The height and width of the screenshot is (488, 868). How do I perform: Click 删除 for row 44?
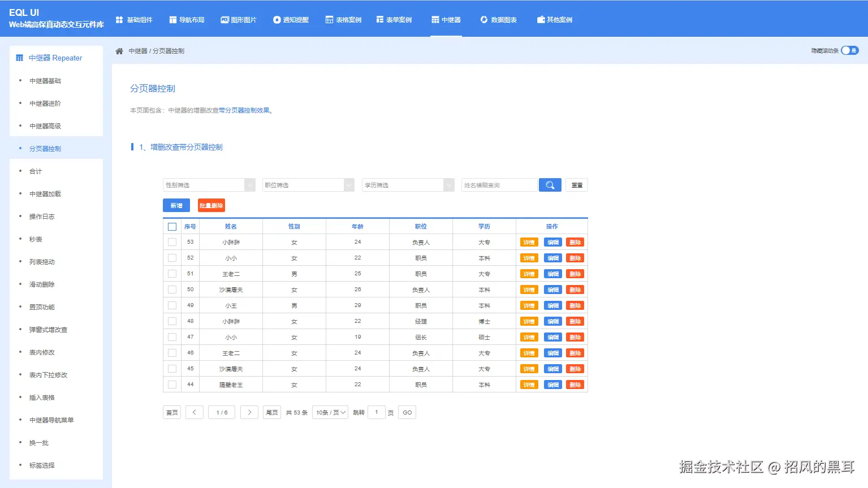point(575,385)
